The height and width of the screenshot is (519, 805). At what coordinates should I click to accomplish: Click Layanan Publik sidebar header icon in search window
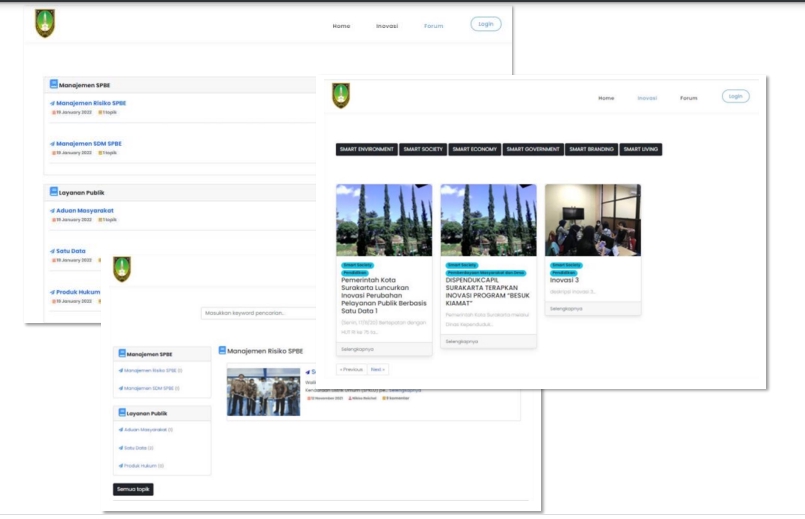pos(122,412)
